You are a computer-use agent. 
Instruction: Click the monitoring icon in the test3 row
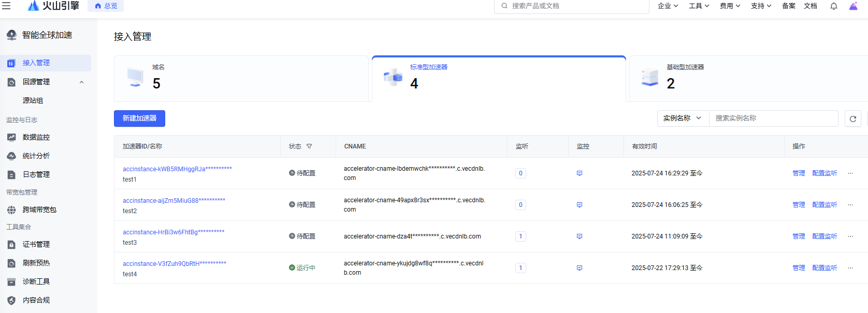click(580, 236)
